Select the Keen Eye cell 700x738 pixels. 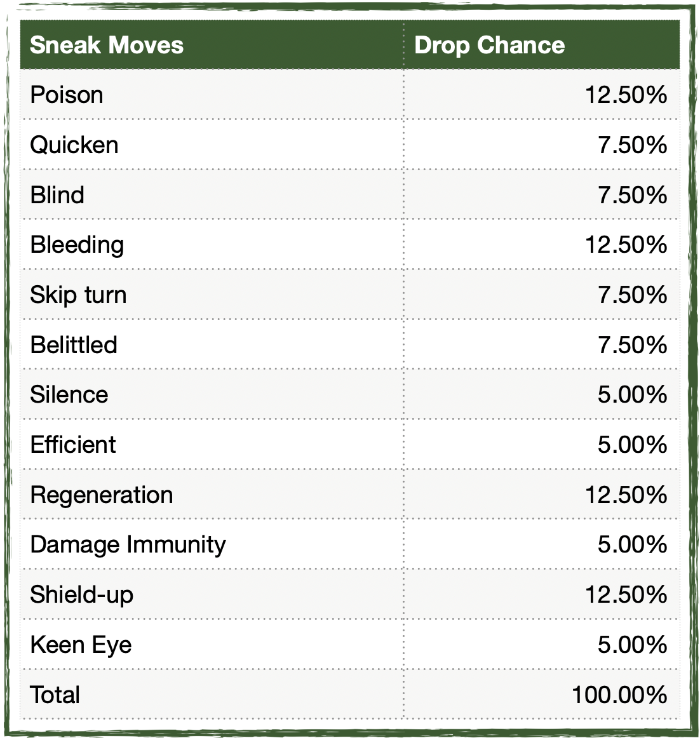[81, 645]
